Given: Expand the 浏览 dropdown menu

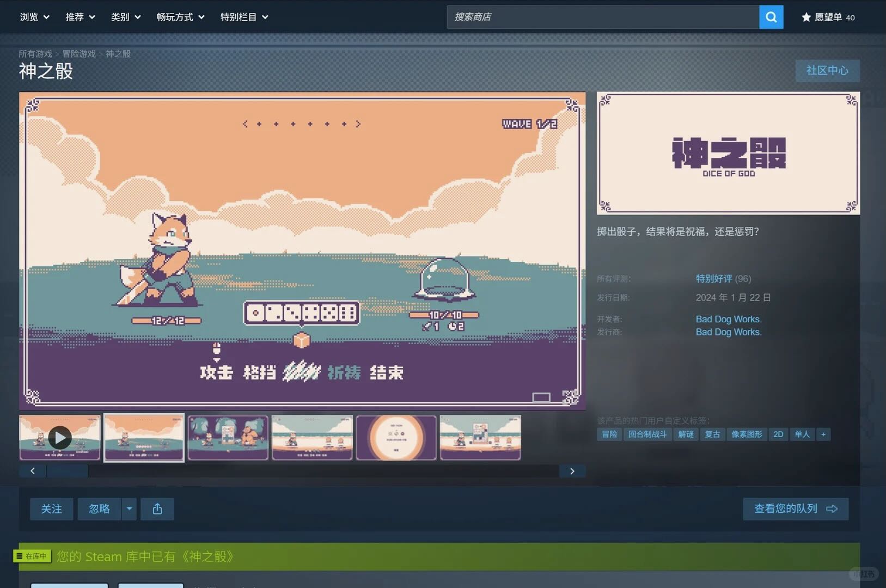Looking at the screenshot, I should (35, 17).
